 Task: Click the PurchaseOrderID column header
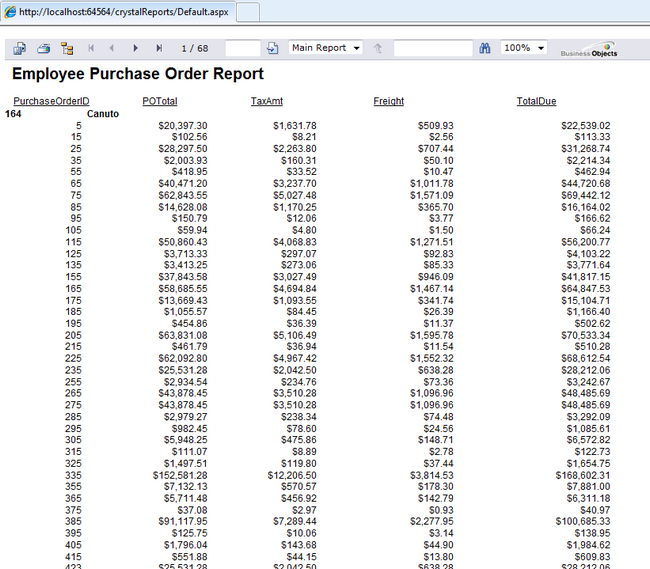pos(51,101)
